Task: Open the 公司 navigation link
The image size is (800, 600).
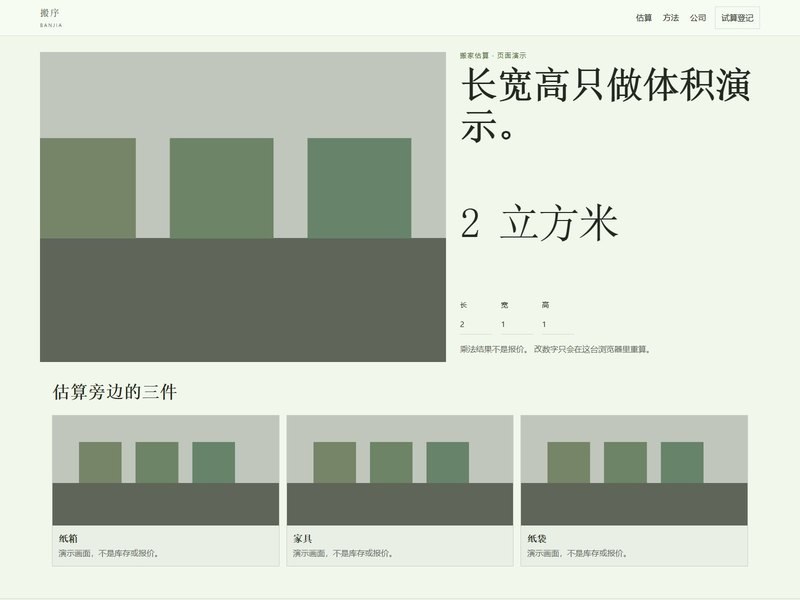Action: [697, 18]
